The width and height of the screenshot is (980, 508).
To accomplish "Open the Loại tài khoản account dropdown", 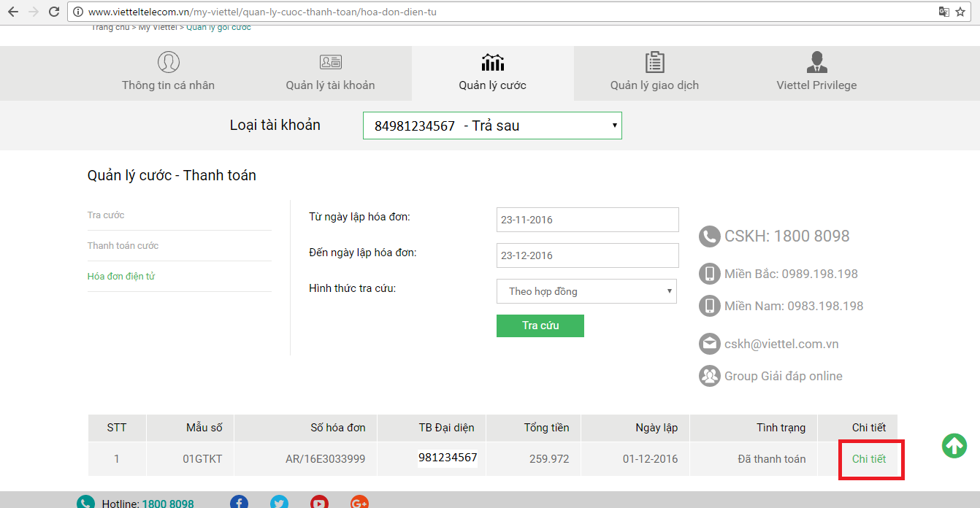I will click(x=492, y=126).
